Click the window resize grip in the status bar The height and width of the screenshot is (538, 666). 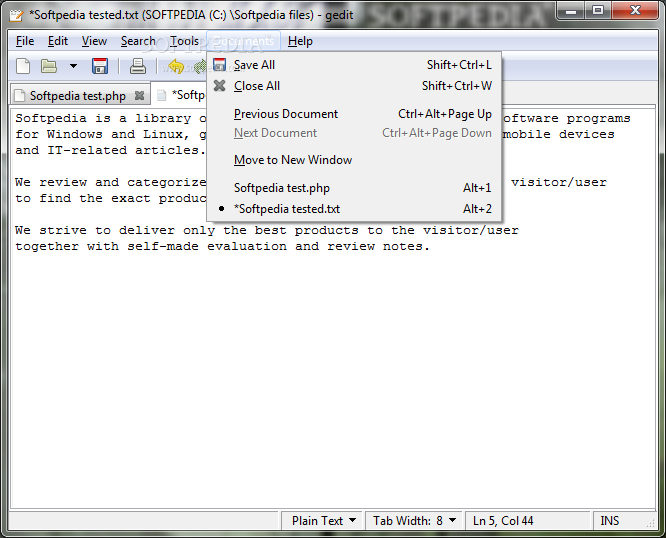pos(651,524)
